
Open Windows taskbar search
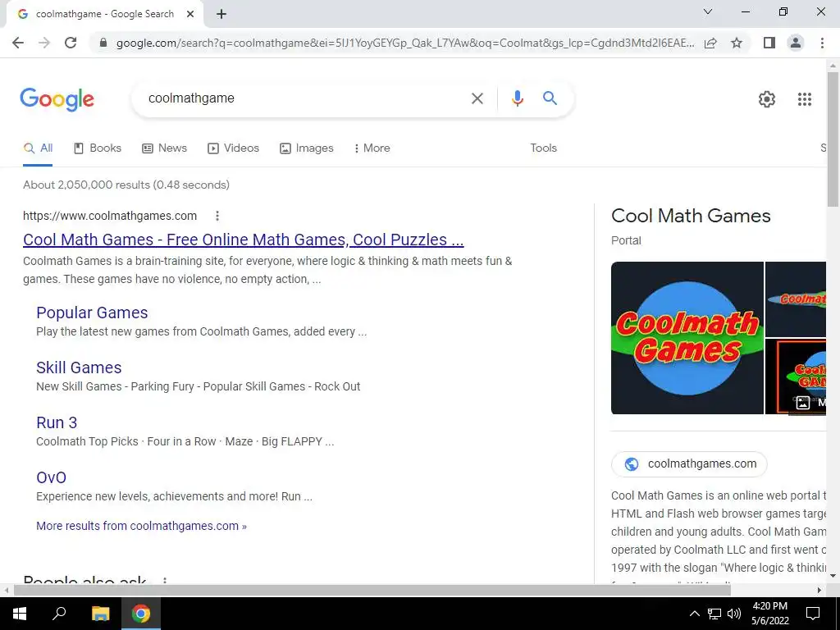click(x=59, y=614)
